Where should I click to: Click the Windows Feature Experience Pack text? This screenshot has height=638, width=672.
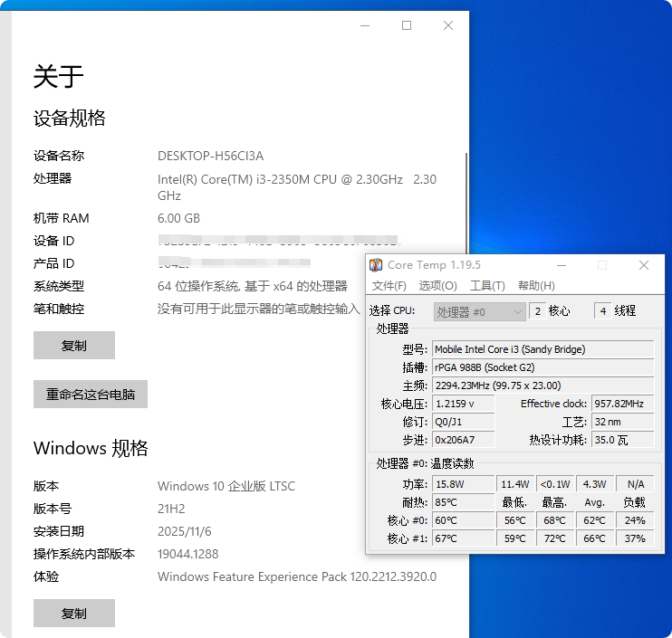click(297, 576)
